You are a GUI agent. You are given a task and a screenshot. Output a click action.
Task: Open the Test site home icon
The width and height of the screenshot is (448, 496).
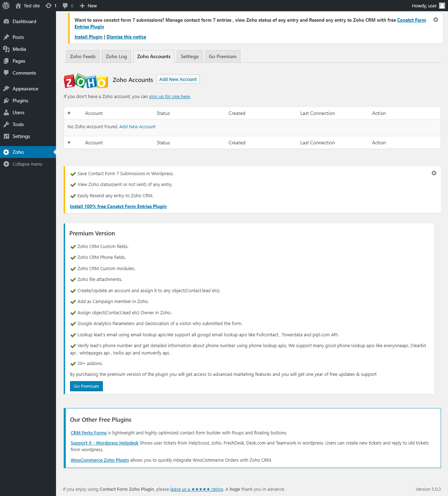(18, 6)
